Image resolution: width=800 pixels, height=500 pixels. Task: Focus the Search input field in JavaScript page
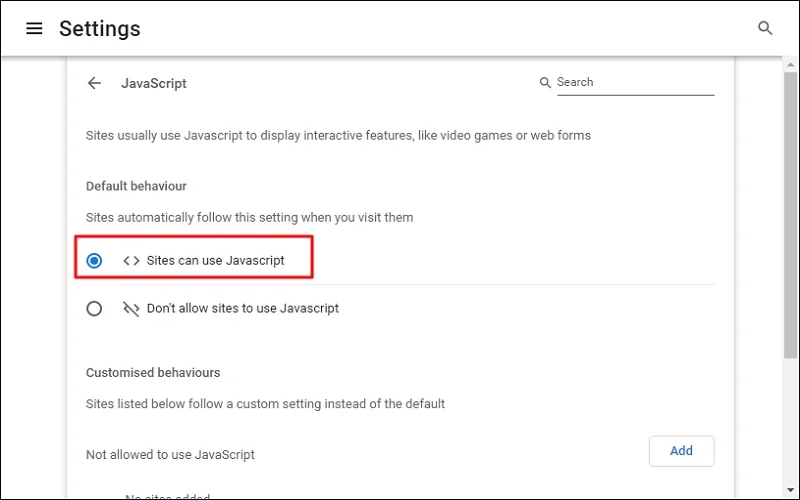pyautogui.click(x=635, y=82)
